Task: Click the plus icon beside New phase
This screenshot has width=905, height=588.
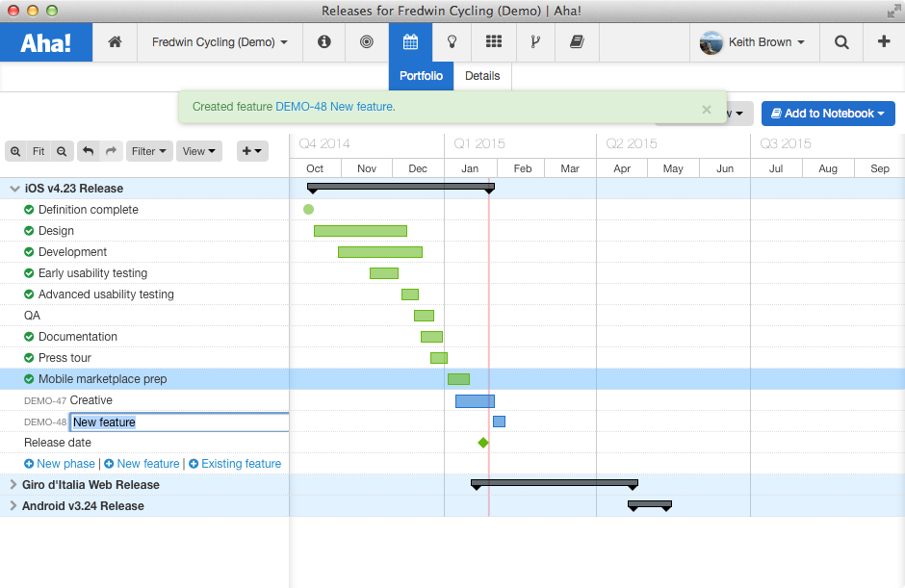Action: (x=29, y=464)
